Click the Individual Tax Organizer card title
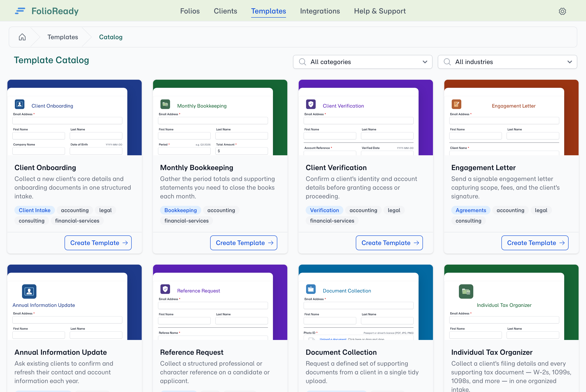This screenshot has width=586, height=392. [492, 352]
